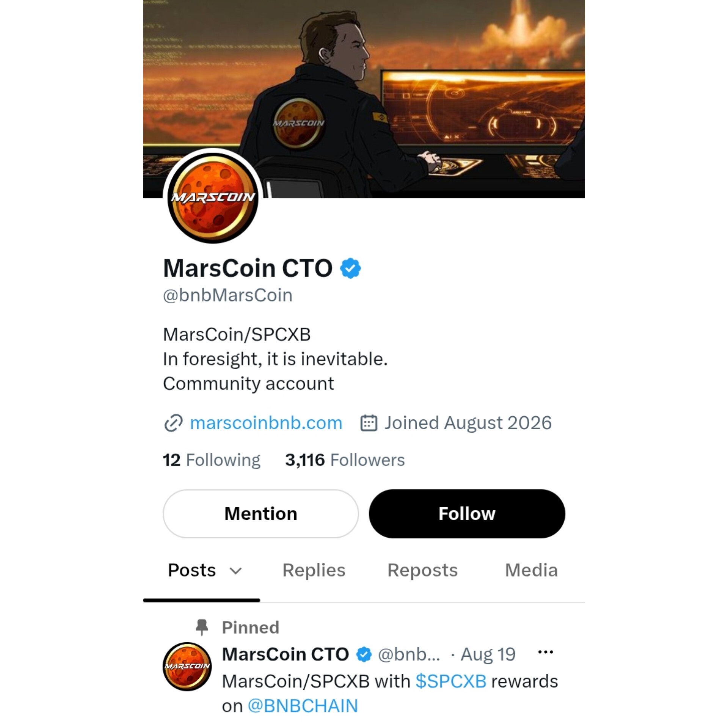Click the pin icon above the pinned post

click(x=202, y=627)
